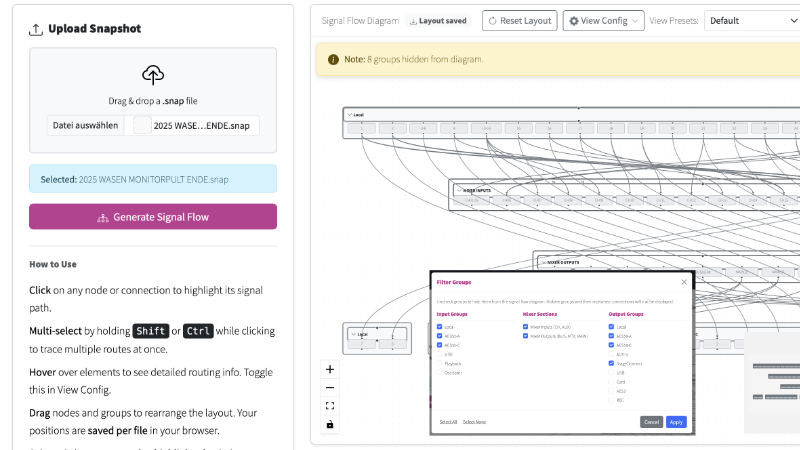Click the Reset Layout button

click(x=519, y=21)
